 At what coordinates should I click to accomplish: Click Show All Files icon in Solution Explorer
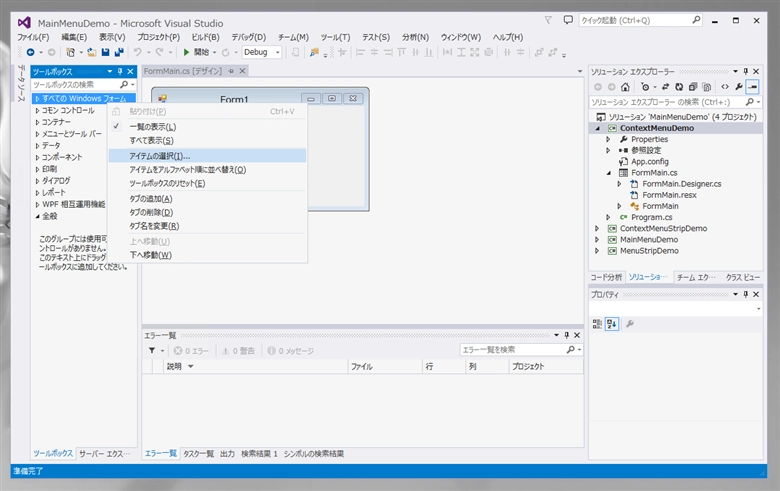(706, 87)
